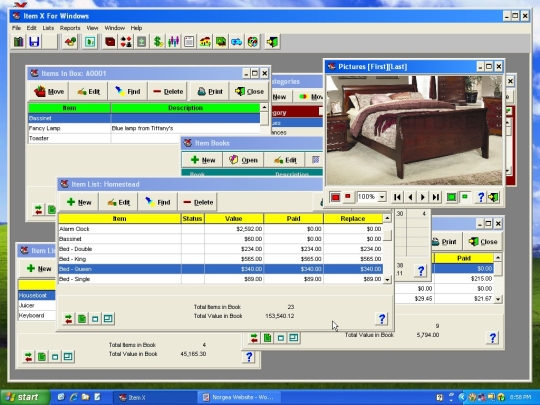
Task: Click the bedroom picture thumbnail
Action: point(415,130)
